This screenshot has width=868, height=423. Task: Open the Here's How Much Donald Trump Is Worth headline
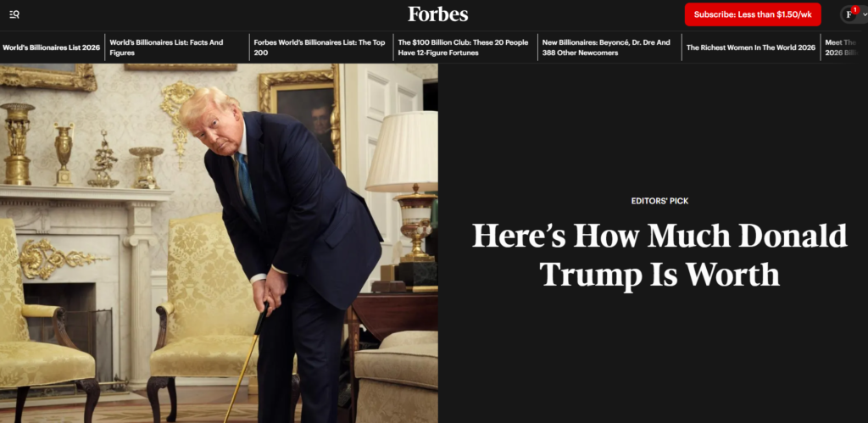coord(659,254)
